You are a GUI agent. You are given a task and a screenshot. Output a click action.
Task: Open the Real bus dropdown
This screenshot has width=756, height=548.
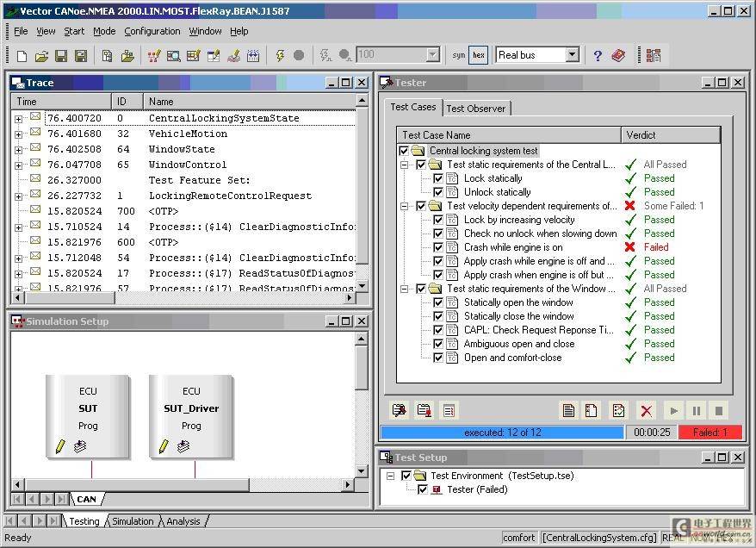pos(572,55)
